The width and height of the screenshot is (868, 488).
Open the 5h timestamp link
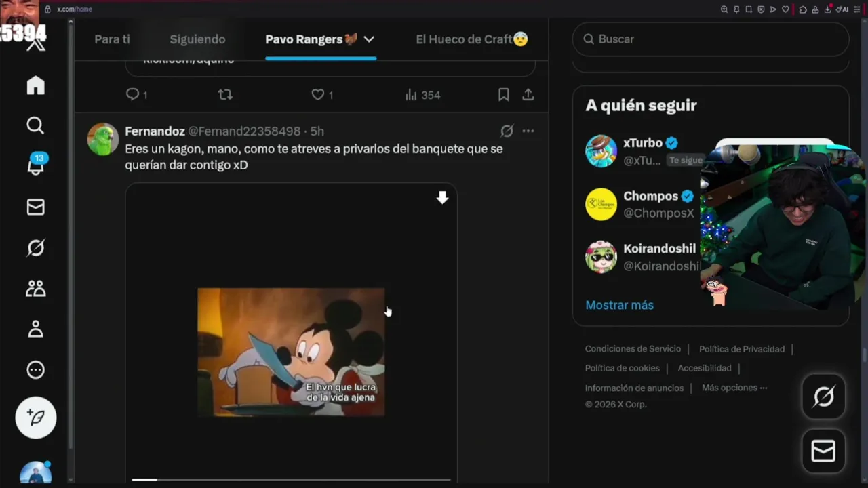(x=317, y=131)
